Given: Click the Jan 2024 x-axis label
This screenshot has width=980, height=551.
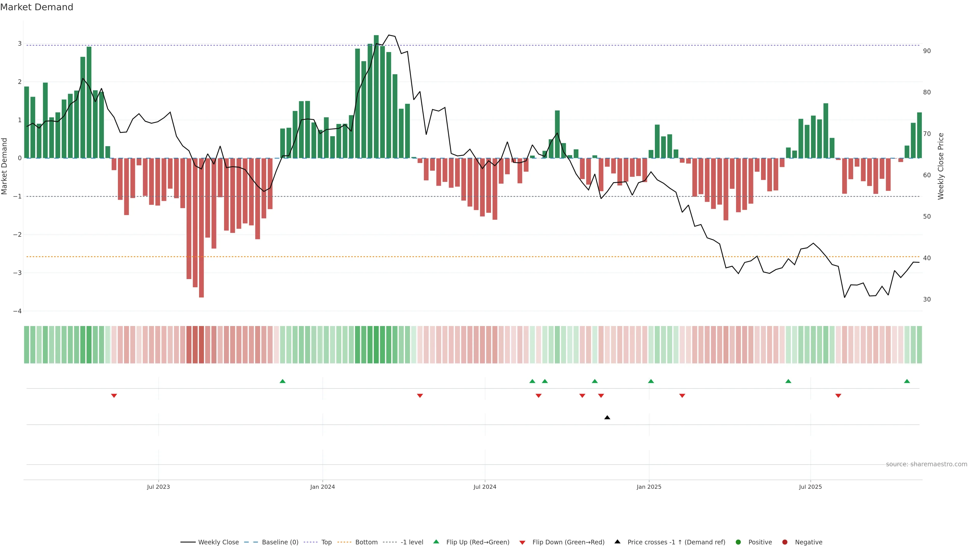Looking at the screenshot, I should click(322, 487).
